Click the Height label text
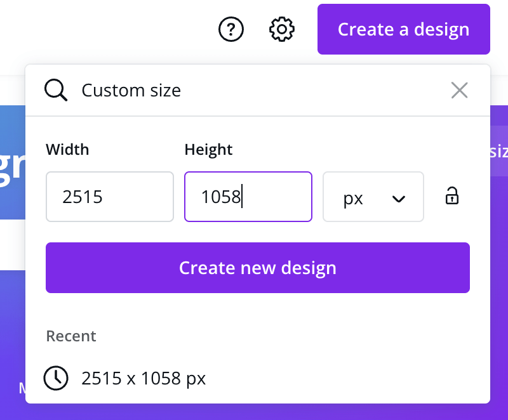Viewport: 508px width, 420px height. [208, 150]
